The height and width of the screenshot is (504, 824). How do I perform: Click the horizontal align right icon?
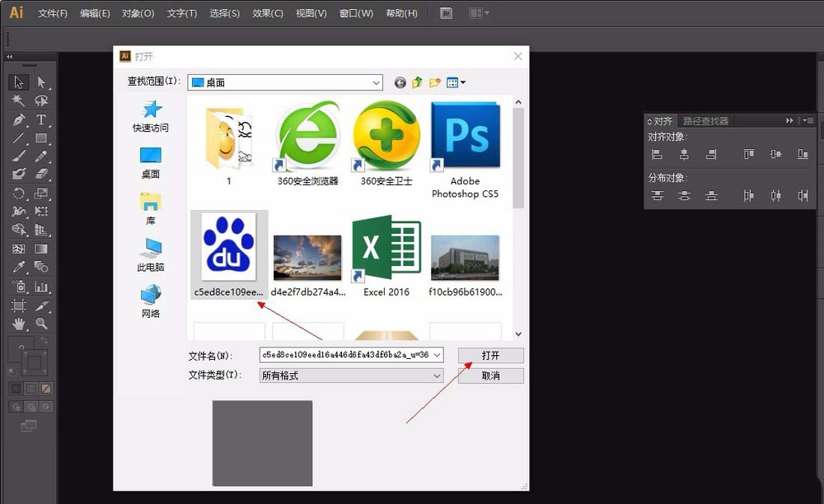coord(711,154)
